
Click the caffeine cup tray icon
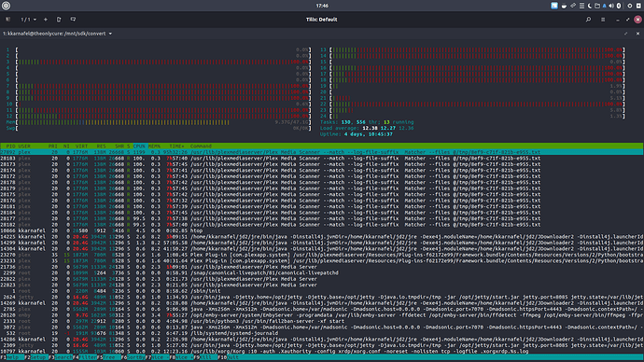point(564,6)
